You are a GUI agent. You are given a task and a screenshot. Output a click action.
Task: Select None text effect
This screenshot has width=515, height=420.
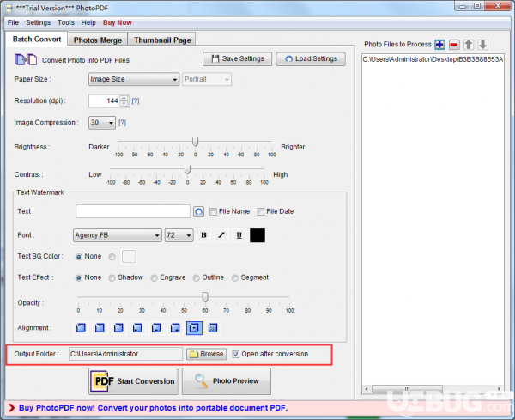78,278
